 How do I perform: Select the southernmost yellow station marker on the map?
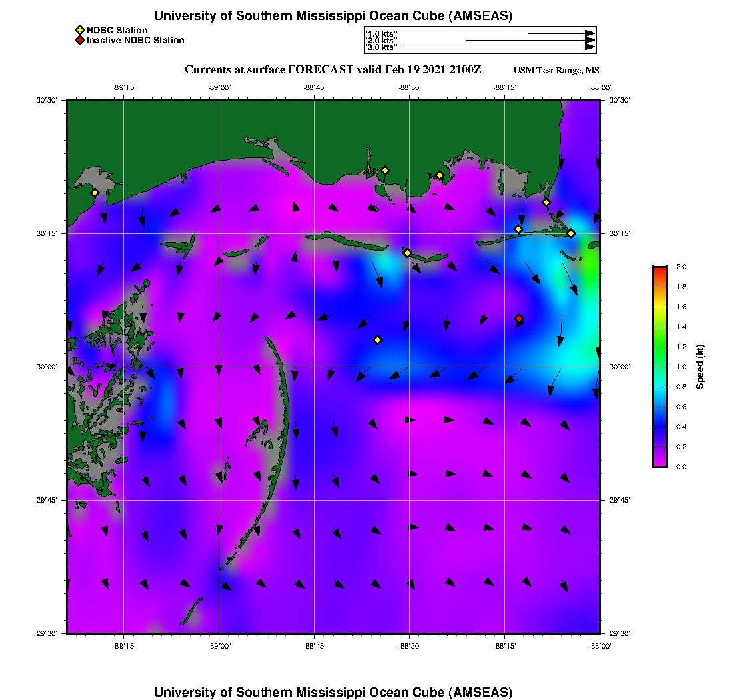(x=378, y=340)
